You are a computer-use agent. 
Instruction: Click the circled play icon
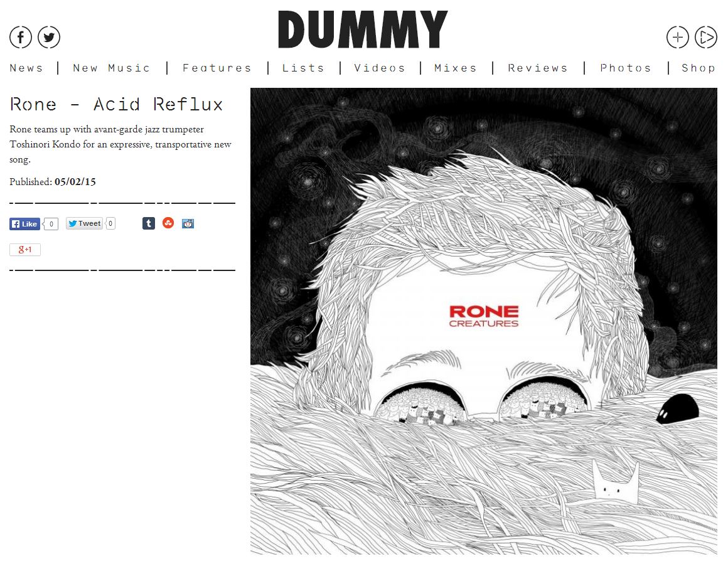click(x=705, y=37)
